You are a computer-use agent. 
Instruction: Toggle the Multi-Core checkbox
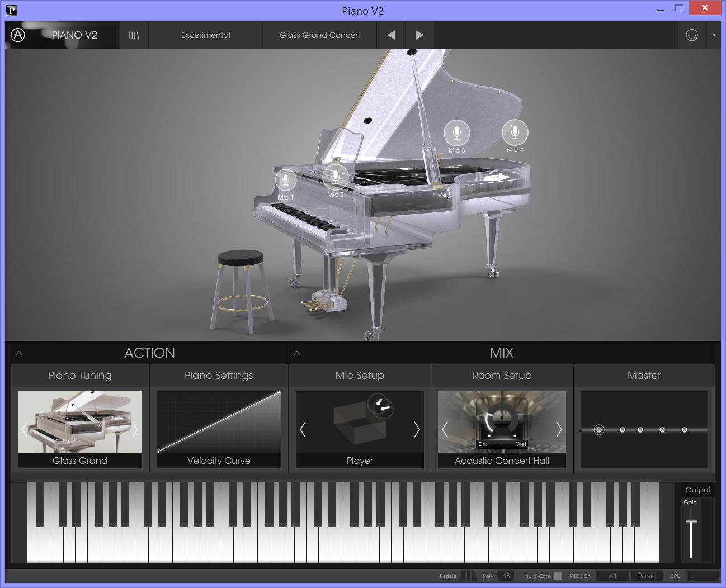pyautogui.click(x=558, y=576)
